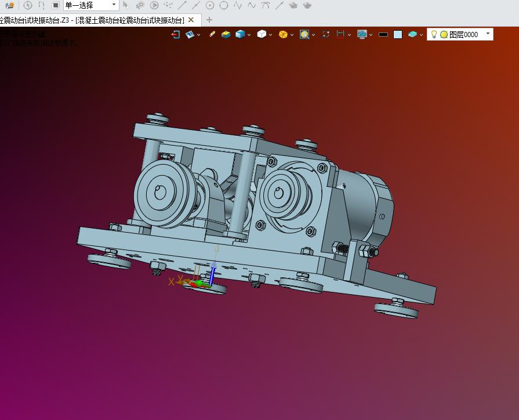Viewport: 519px width, 420px height.
Task: Click the teal slab layer icon
Action: pos(412,34)
